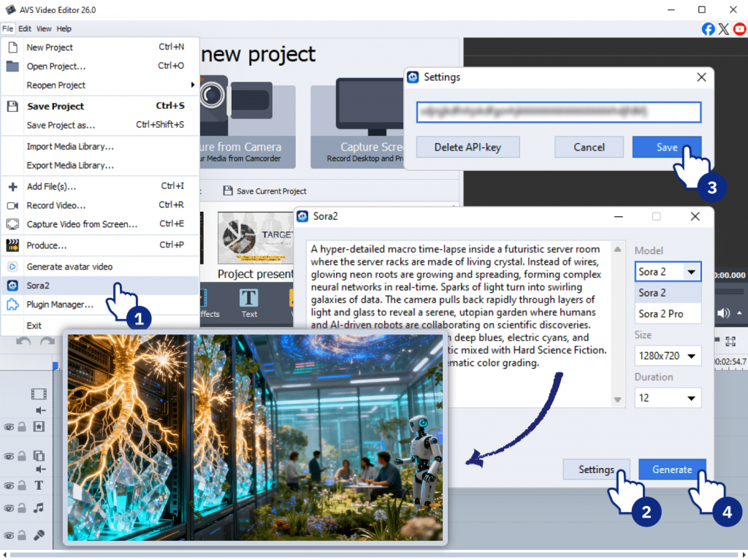Toggle visibility eye on video effects track
The height and width of the screenshot is (560, 748).
(x=9, y=427)
